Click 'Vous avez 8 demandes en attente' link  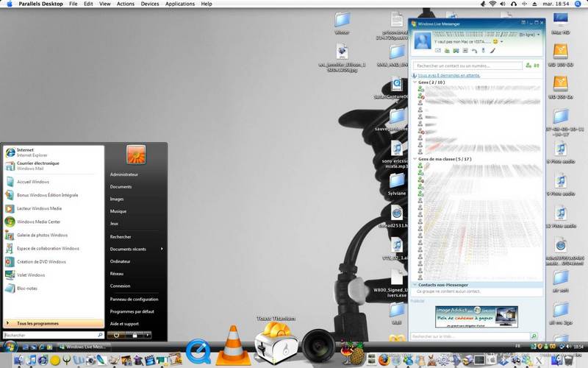pos(449,75)
